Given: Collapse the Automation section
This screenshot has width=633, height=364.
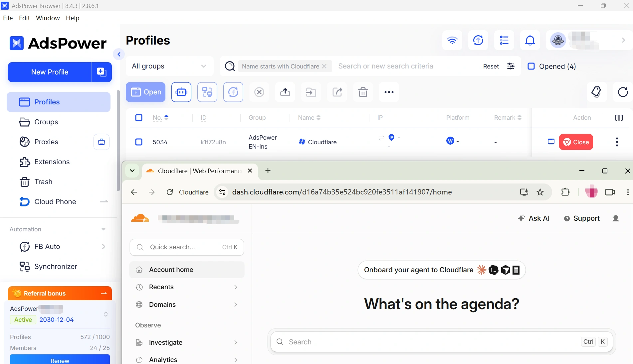Looking at the screenshot, I should pos(104,229).
